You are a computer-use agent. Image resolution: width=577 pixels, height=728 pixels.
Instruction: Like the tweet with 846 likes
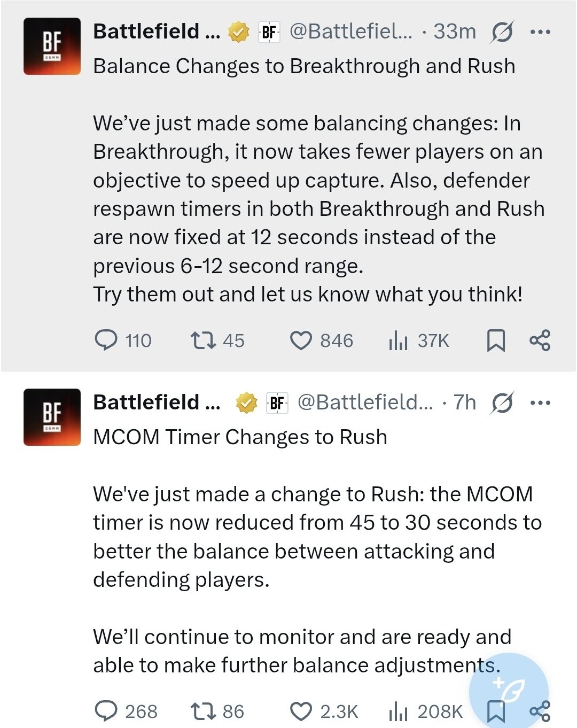[321, 340]
